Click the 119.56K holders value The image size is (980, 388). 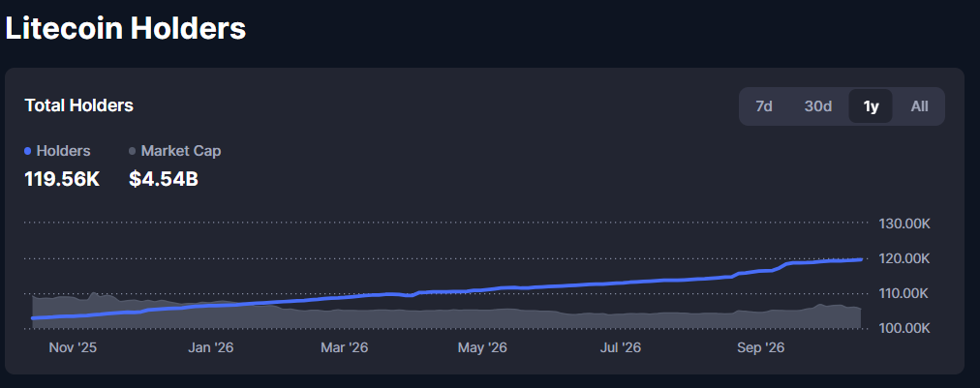(62, 179)
